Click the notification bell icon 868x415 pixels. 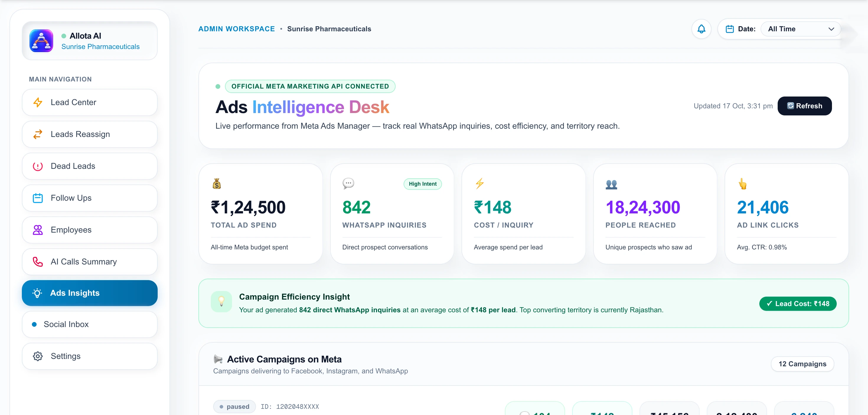(701, 29)
